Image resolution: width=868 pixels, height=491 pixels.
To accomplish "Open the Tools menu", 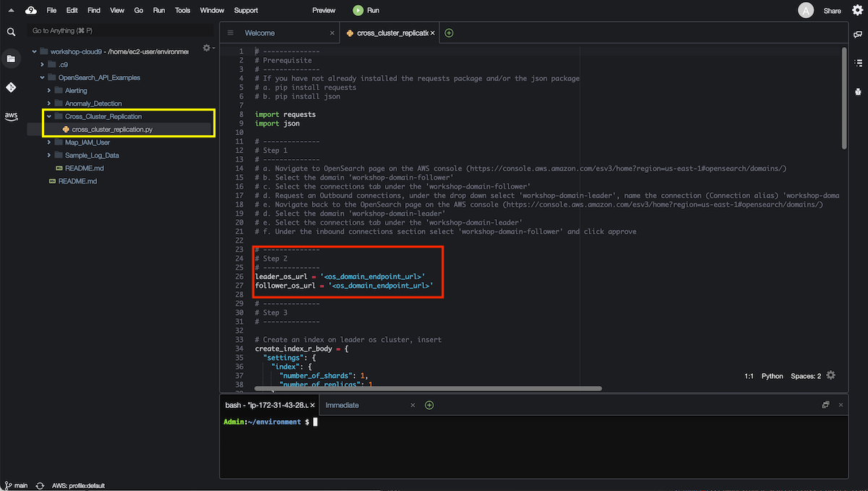I will click(183, 11).
